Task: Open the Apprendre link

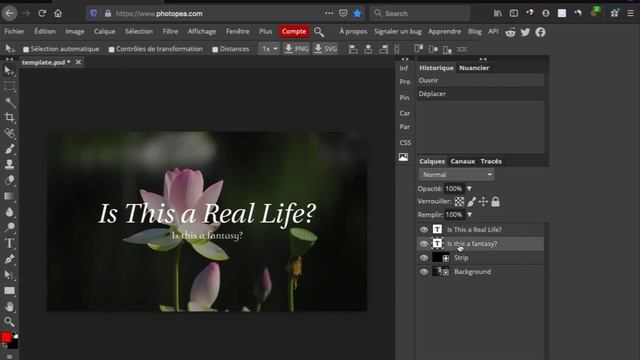Action: 444,31
